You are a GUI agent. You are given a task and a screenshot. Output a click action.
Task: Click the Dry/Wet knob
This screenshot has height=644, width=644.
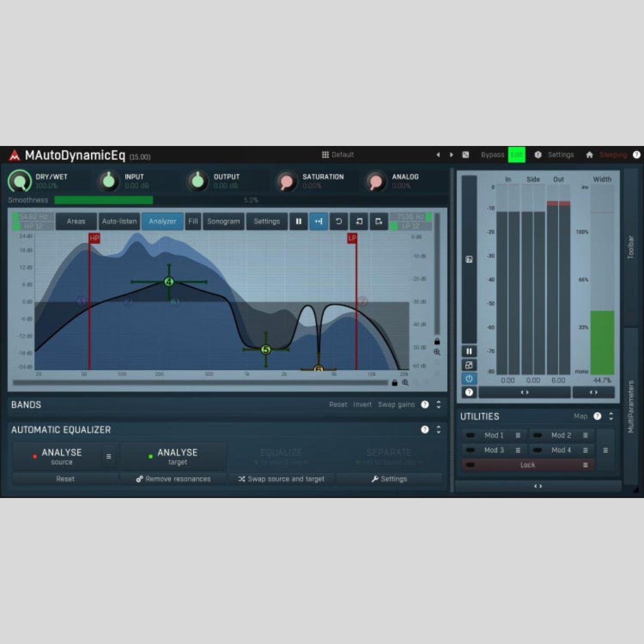click(x=20, y=181)
